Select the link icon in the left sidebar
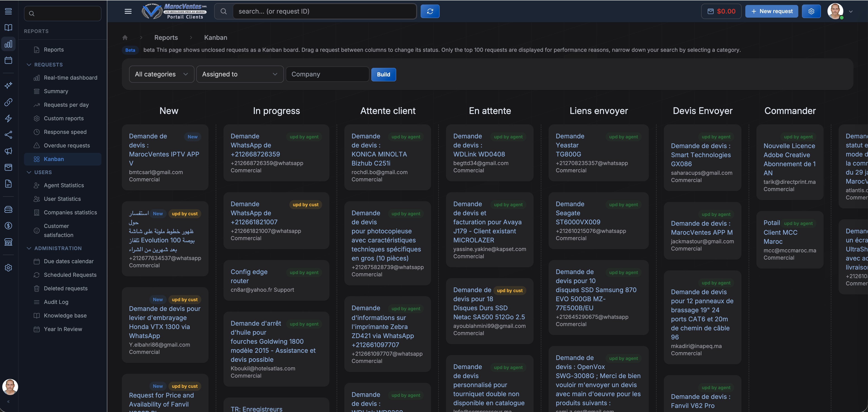This screenshot has height=412, width=868. point(8,102)
